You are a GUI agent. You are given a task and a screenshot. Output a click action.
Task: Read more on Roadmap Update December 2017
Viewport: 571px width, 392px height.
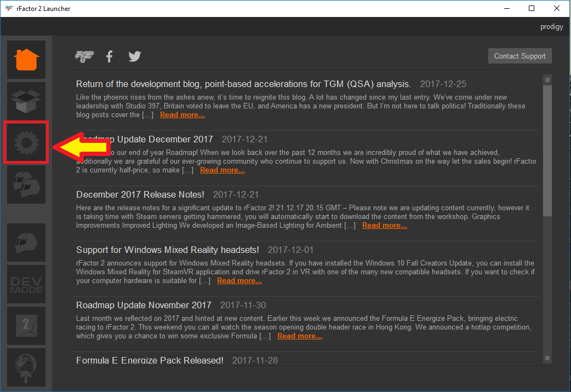[222, 170]
